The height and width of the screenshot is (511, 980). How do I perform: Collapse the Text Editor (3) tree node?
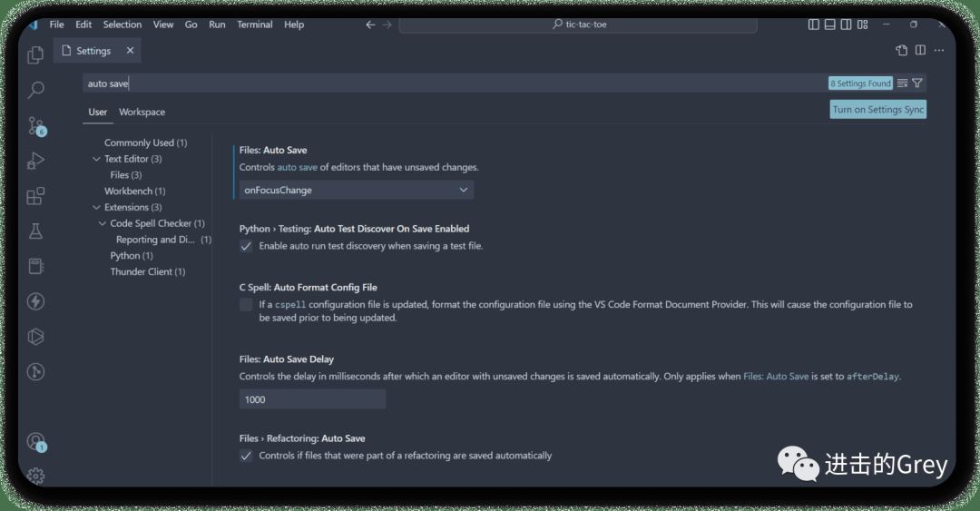(x=96, y=159)
